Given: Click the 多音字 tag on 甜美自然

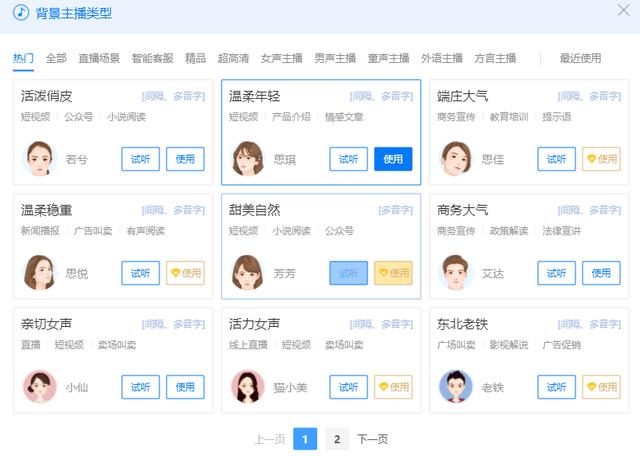Looking at the screenshot, I should [x=396, y=210].
